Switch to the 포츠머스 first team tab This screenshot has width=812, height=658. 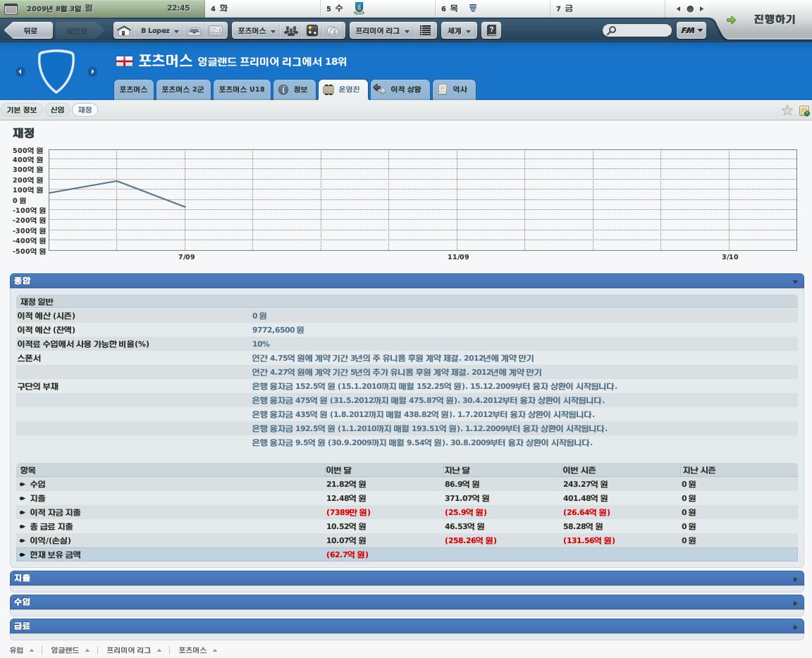point(134,89)
